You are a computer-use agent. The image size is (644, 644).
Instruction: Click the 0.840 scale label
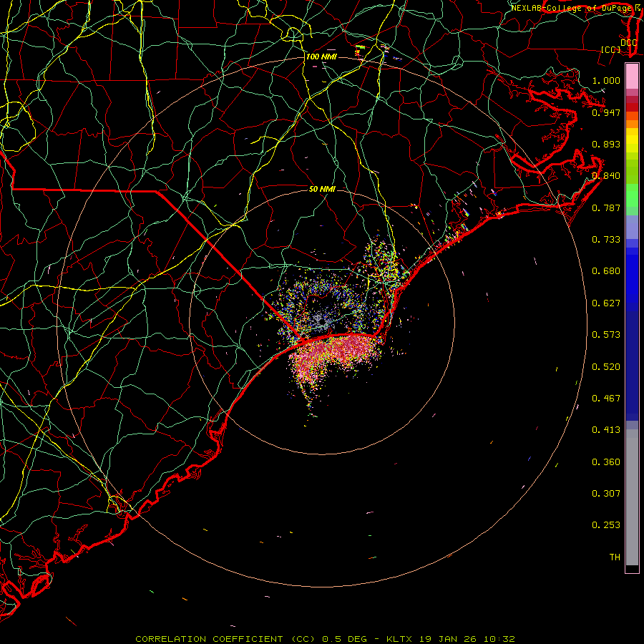point(606,176)
